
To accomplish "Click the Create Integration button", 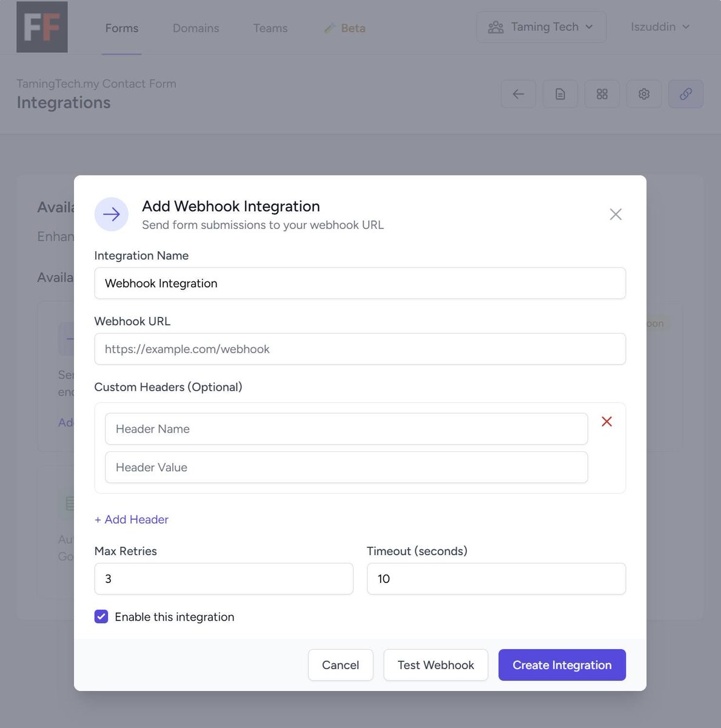I will coord(562,665).
